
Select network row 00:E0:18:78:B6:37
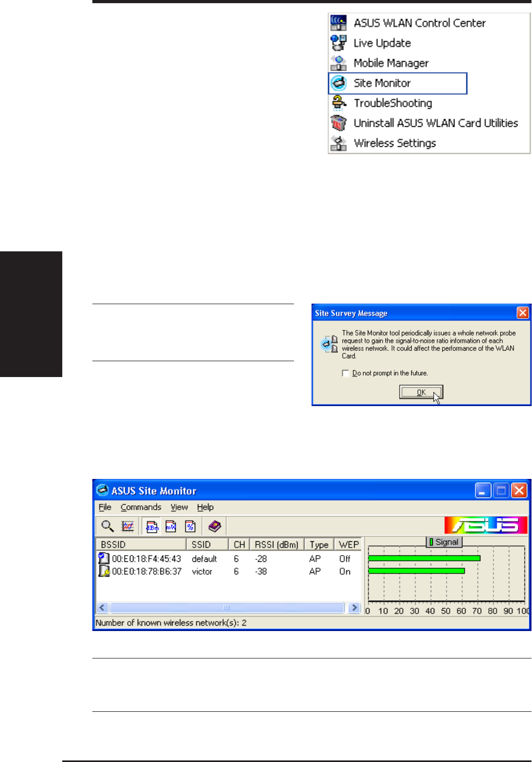229,571
